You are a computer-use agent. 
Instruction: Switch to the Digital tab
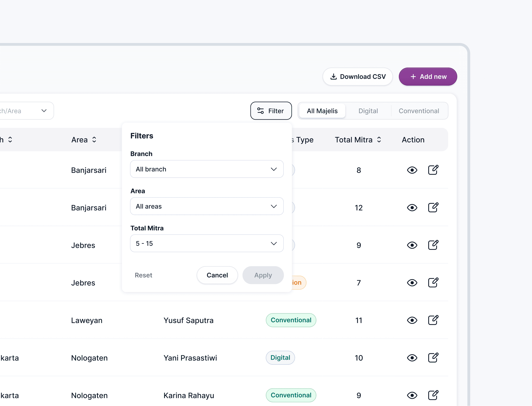point(368,111)
